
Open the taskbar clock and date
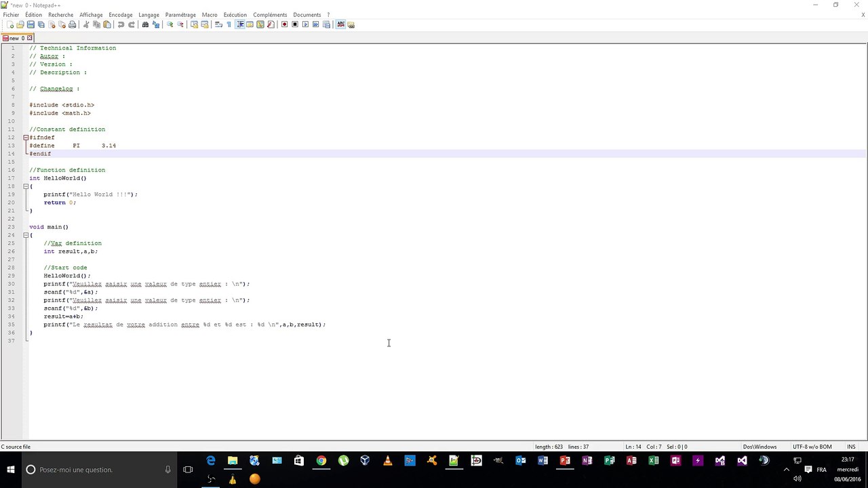tap(848, 469)
